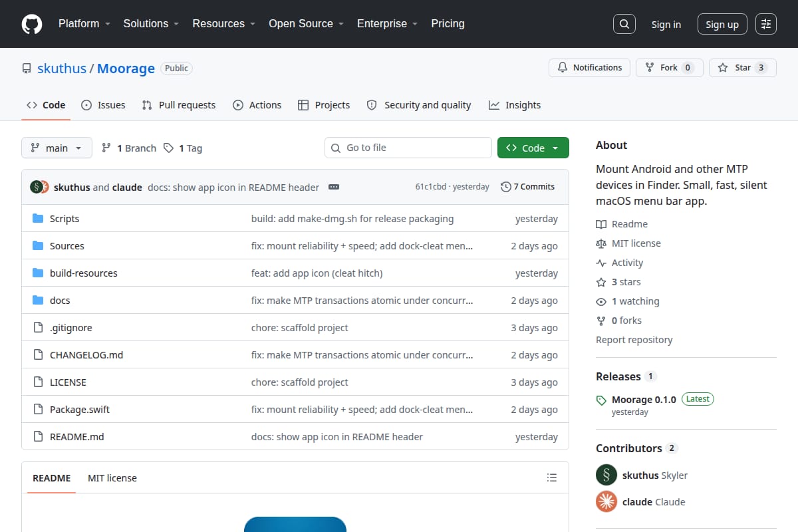Click the Notifications button
This screenshot has width=798, height=532.
[590, 67]
